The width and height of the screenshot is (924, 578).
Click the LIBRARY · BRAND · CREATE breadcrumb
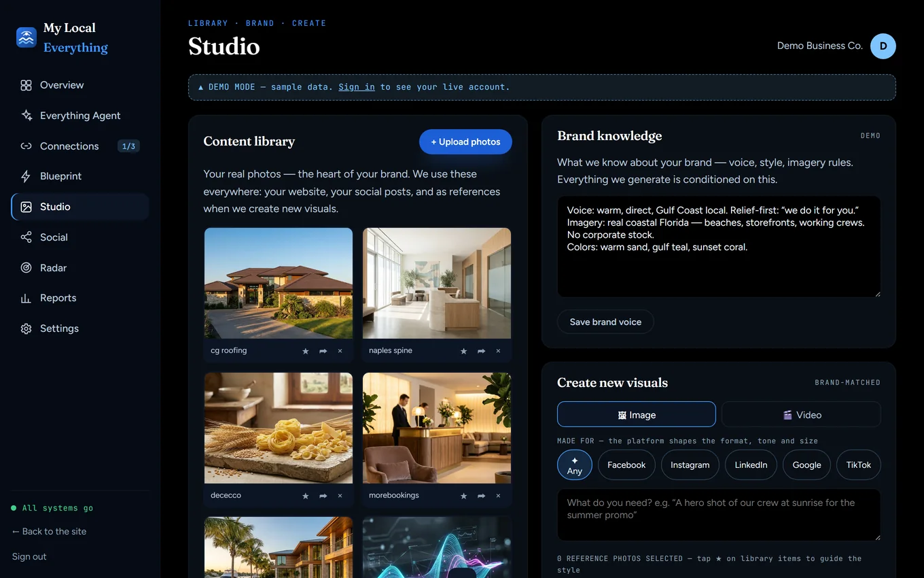[x=257, y=23]
